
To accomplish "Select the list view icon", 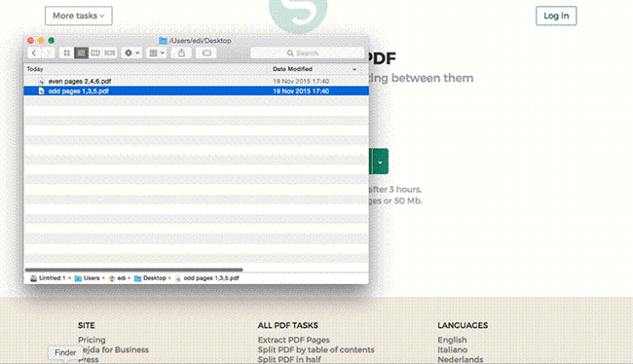I will point(81,53).
